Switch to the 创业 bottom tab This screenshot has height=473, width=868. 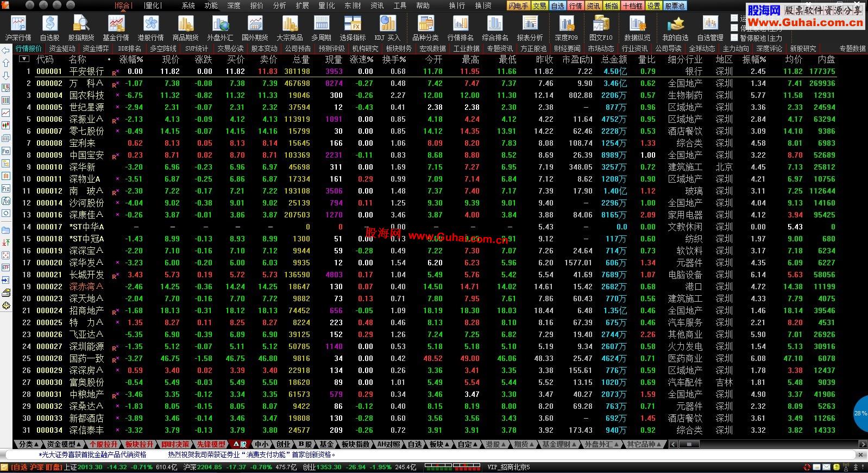point(284,444)
